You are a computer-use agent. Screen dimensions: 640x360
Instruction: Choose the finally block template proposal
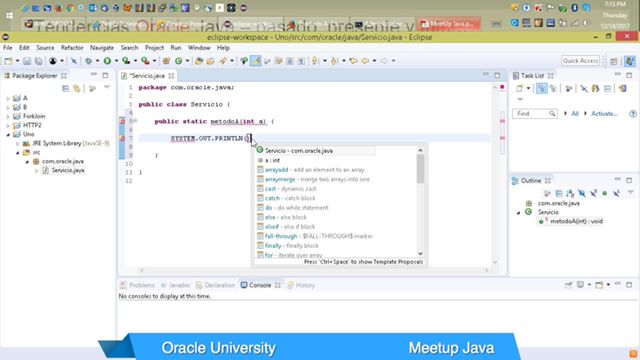(x=288, y=246)
